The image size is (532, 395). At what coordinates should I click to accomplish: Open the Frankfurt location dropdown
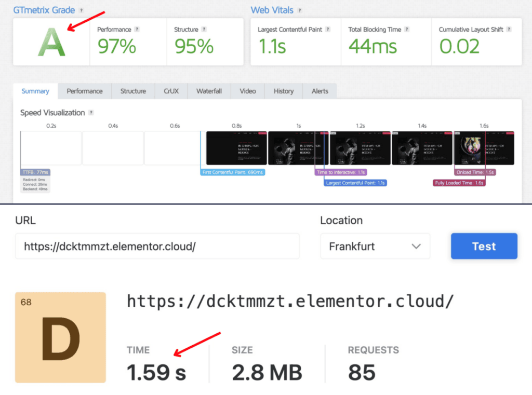(374, 246)
